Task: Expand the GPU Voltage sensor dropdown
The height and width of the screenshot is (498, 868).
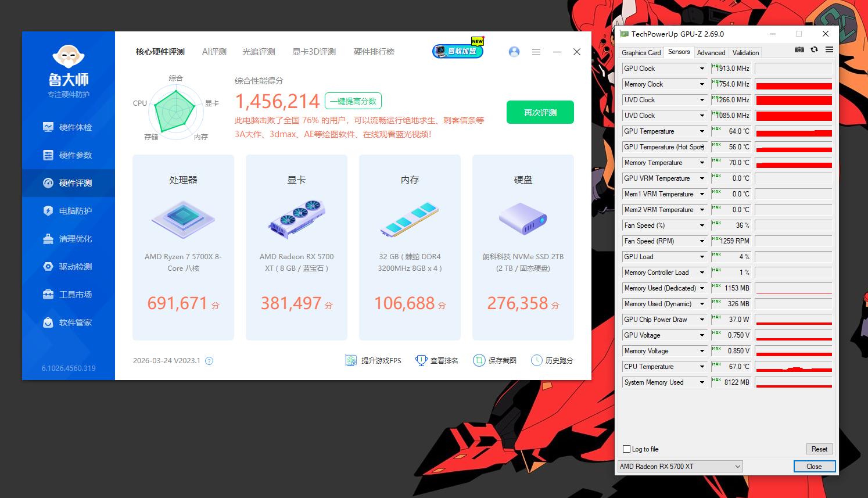Action: (x=702, y=335)
